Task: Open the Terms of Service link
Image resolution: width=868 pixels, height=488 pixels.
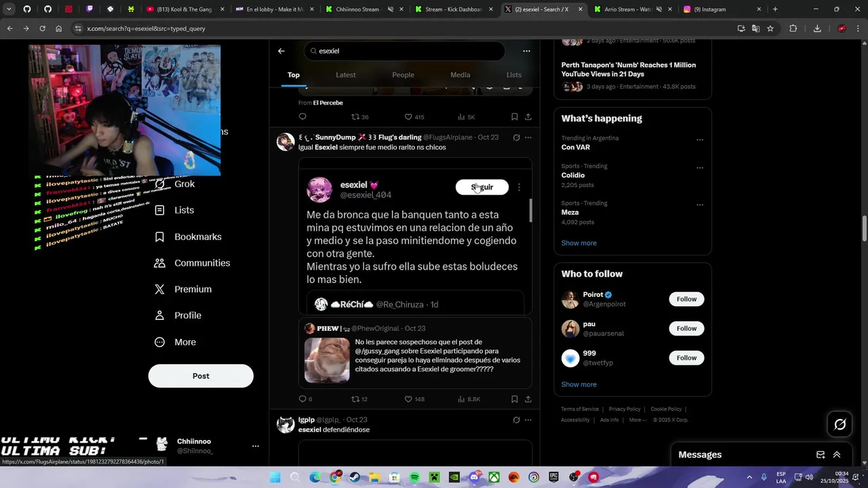Action: (x=580, y=409)
